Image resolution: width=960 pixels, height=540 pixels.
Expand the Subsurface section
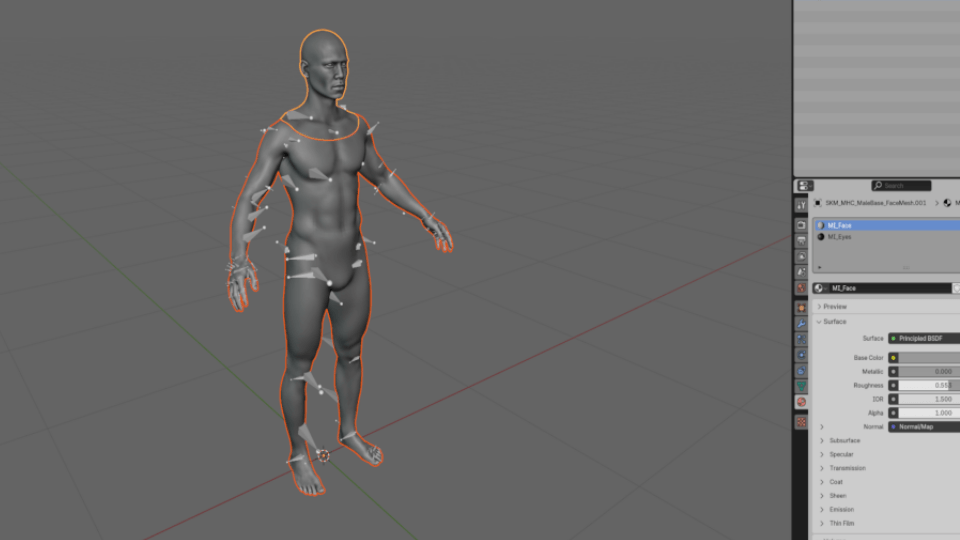pos(843,441)
